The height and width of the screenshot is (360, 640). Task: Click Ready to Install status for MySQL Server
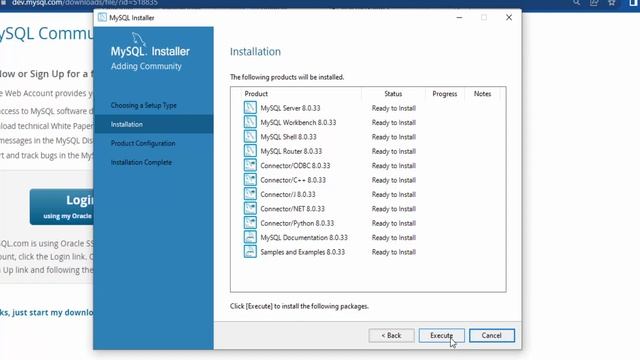click(x=393, y=108)
